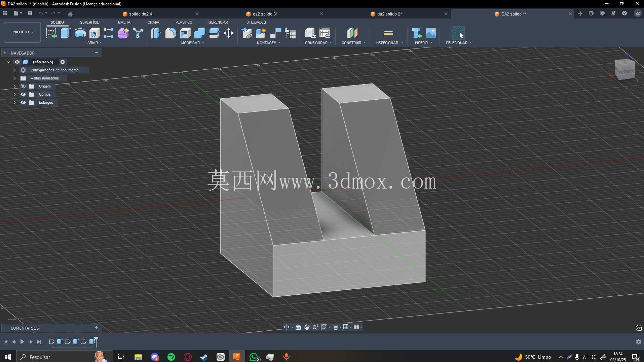Click the Look At navigation icon
This screenshot has height=362, width=644.
298,327
